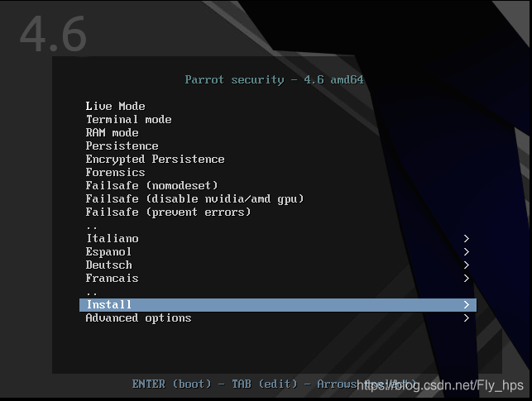Open the Italiano language submenu
This screenshot has height=401, width=532.
pyautogui.click(x=278, y=239)
